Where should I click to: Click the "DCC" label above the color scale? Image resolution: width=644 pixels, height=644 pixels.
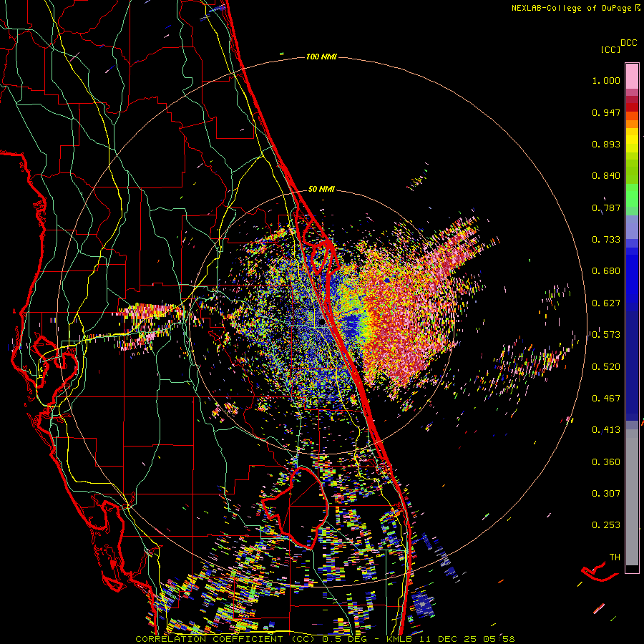(x=628, y=43)
